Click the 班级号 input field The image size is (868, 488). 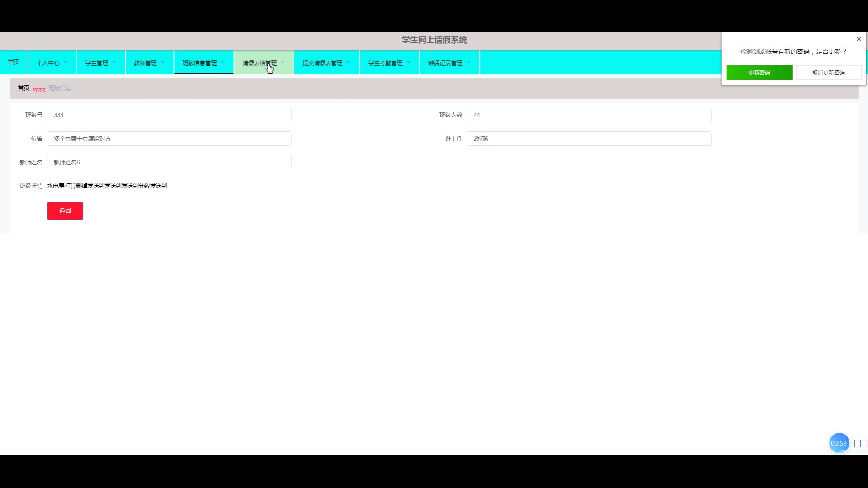point(169,115)
